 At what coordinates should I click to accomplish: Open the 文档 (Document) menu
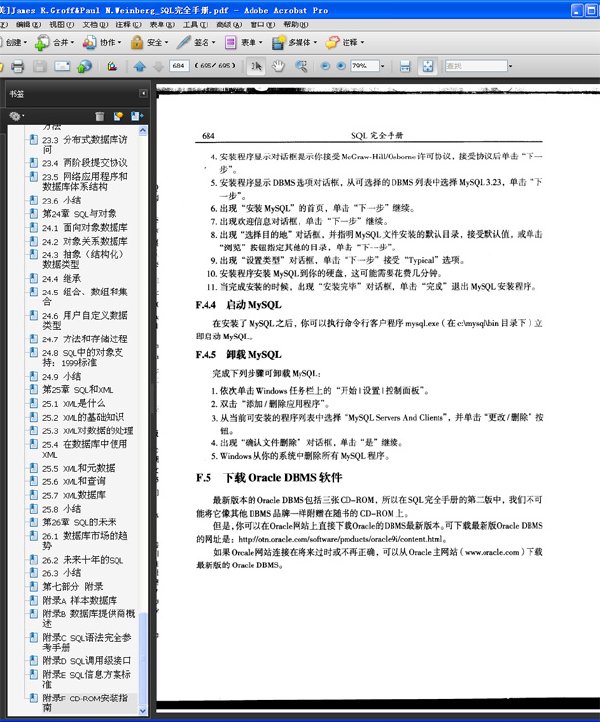point(95,24)
